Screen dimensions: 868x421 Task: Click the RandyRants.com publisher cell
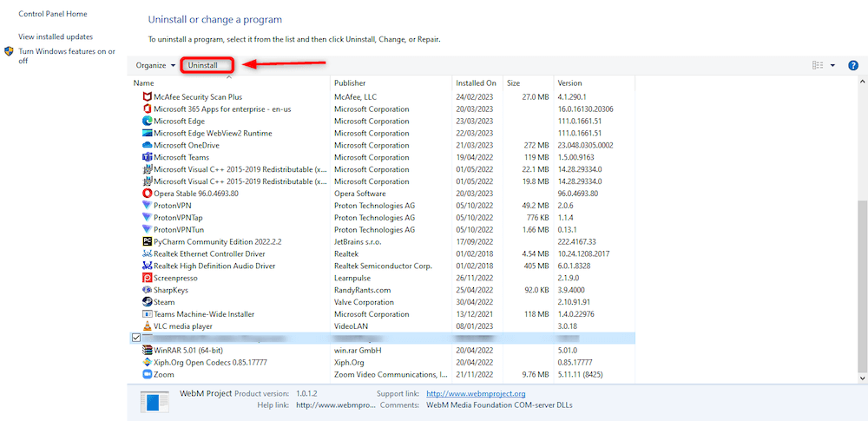[x=363, y=290]
